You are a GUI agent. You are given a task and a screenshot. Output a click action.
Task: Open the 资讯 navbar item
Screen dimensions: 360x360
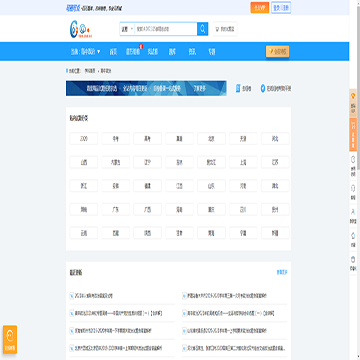[192, 52]
